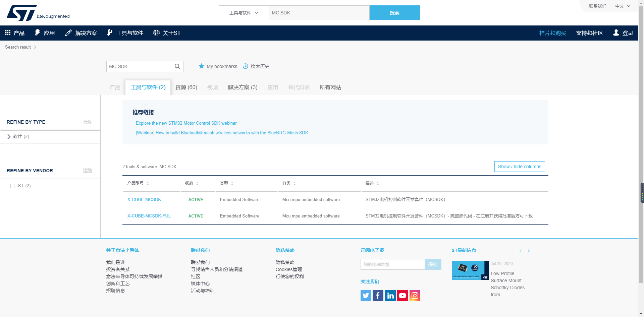Click Low-Profile Surface-Mount Schottky Diodes headline
Viewport: 644px width, 317px height.
pos(507,284)
